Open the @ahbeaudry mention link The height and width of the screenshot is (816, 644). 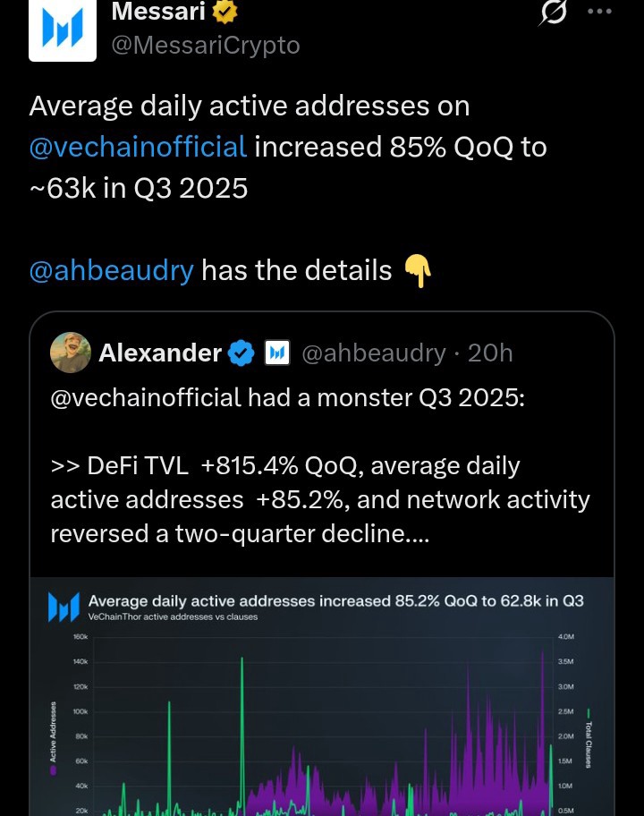click(x=111, y=270)
